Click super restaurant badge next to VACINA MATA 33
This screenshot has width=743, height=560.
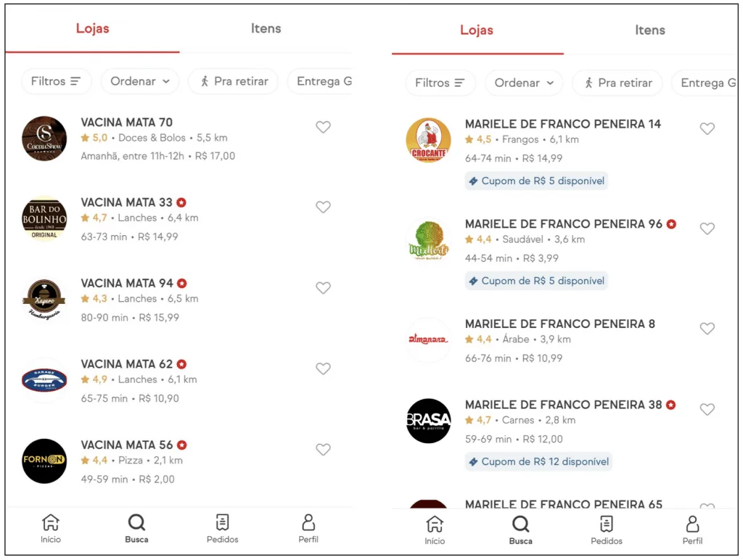pos(181,202)
